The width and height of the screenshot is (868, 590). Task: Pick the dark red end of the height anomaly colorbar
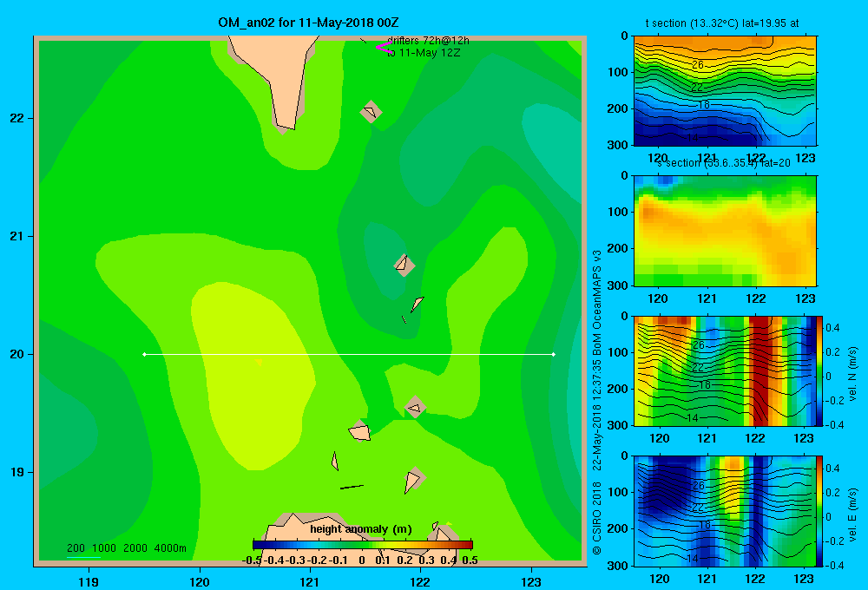[467, 545]
